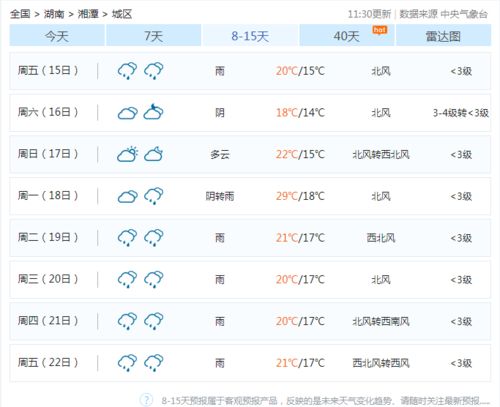
Task: Click the 29℃/18℃ temperature
Action: tap(300, 196)
